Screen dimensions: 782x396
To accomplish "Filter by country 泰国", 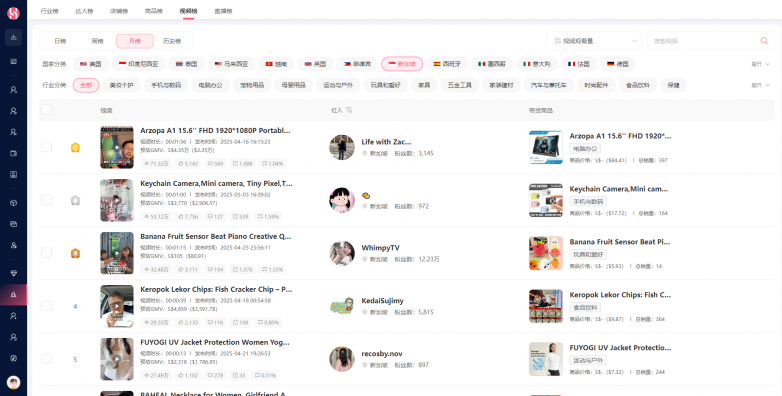I will [x=186, y=64].
